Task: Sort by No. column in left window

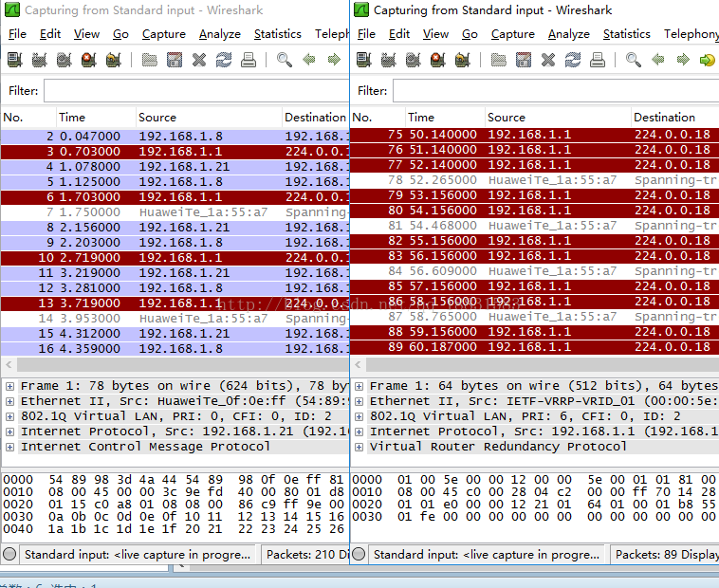Action: (28, 118)
